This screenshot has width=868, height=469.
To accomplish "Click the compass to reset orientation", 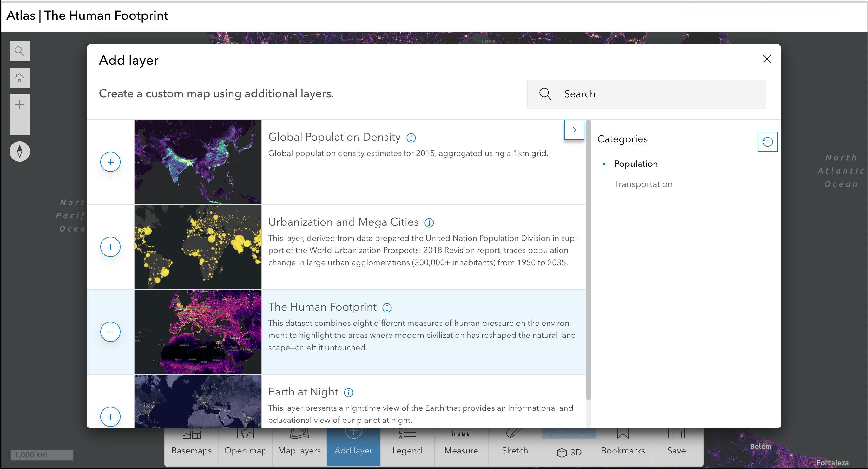I will [20, 151].
